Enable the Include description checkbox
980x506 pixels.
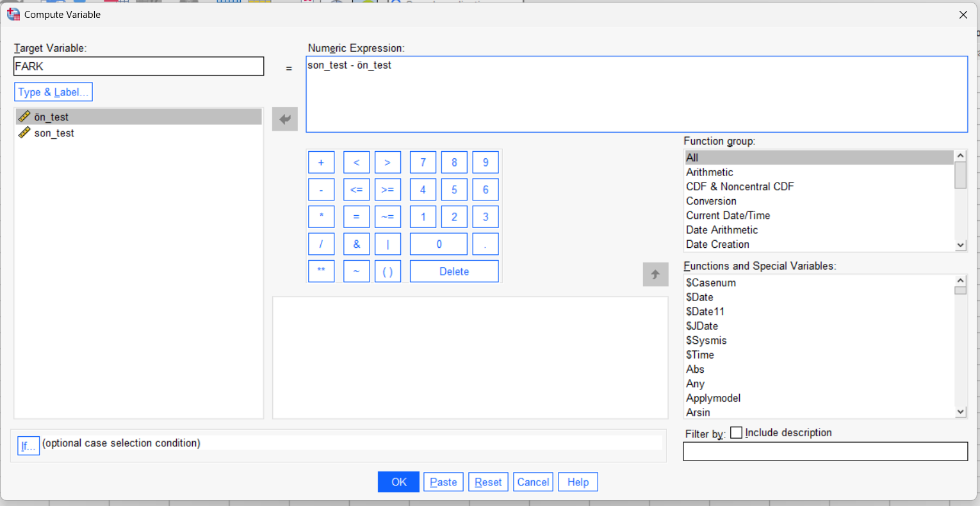737,433
